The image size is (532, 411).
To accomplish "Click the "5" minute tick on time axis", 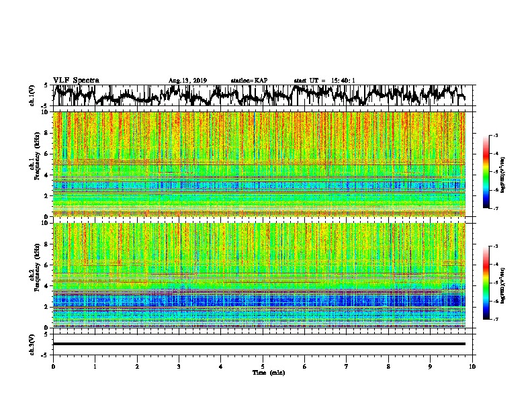I will pos(263,366).
